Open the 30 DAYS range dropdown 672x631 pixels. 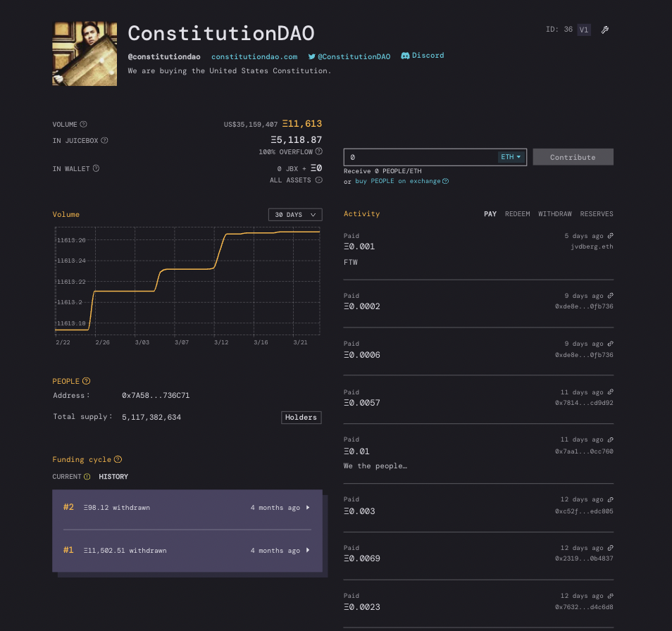(x=295, y=215)
